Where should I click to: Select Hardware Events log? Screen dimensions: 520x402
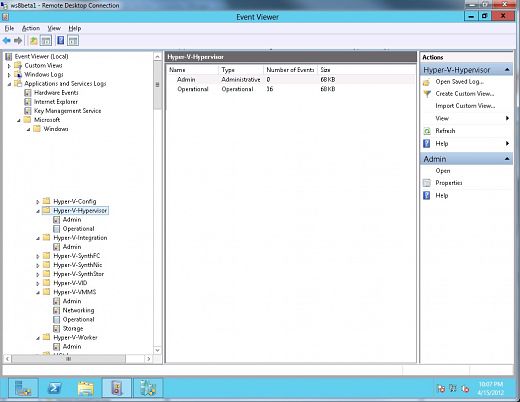56,93
